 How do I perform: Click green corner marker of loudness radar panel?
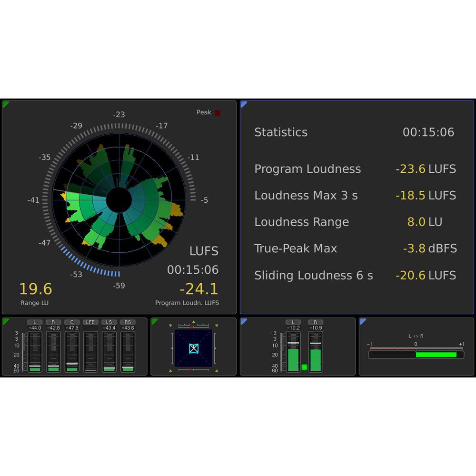(x=5, y=103)
